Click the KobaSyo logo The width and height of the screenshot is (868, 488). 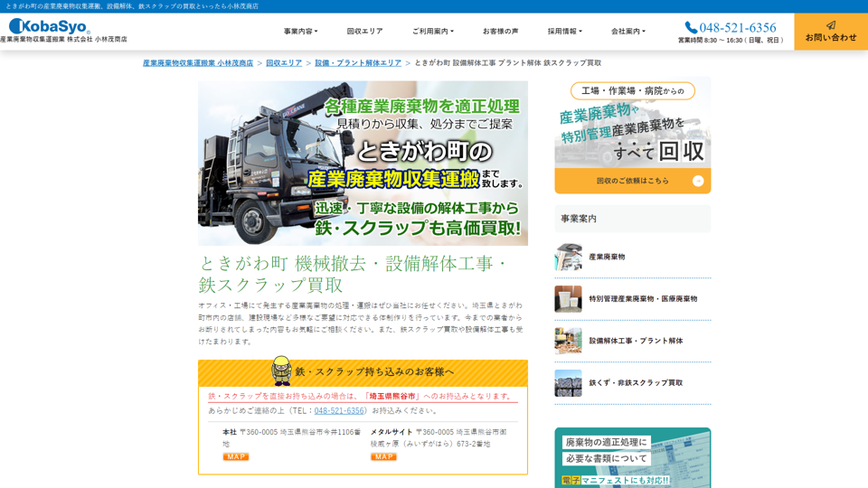(50, 26)
